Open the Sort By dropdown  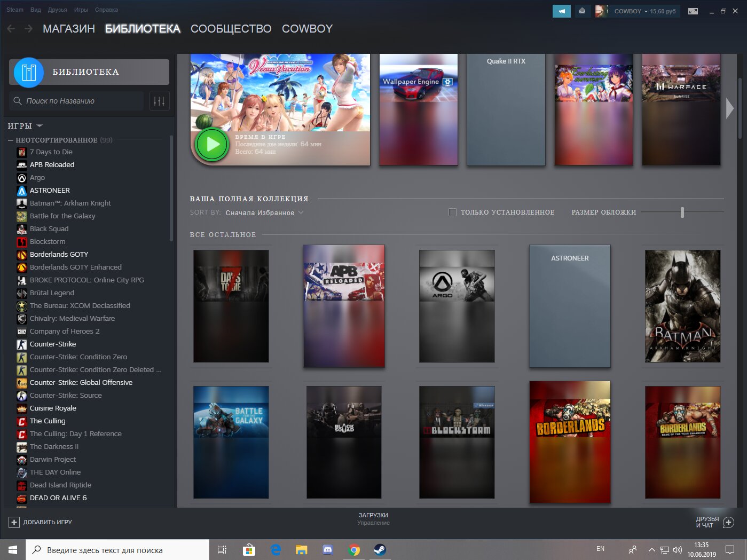pyautogui.click(x=264, y=212)
